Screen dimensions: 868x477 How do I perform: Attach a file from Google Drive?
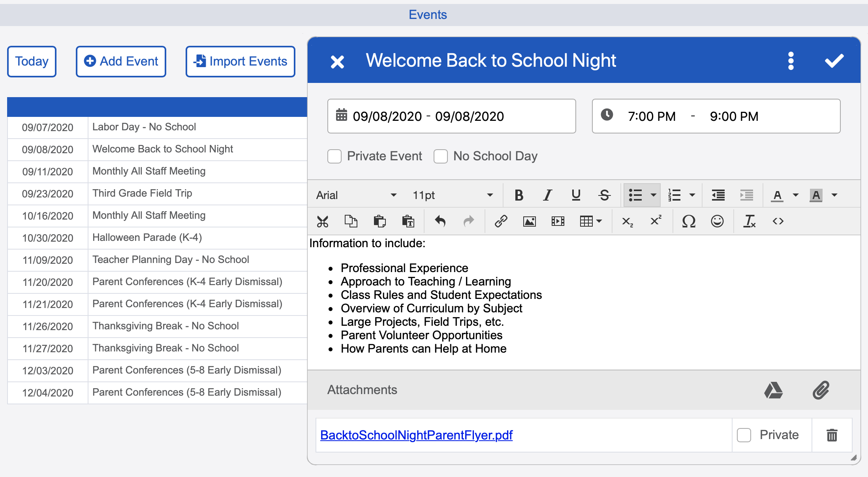773,390
